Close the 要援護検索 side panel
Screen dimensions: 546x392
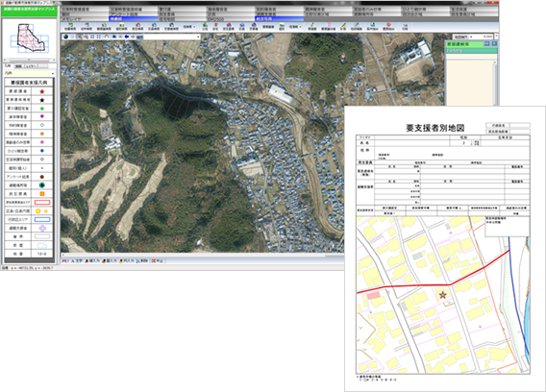(x=494, y=44)
